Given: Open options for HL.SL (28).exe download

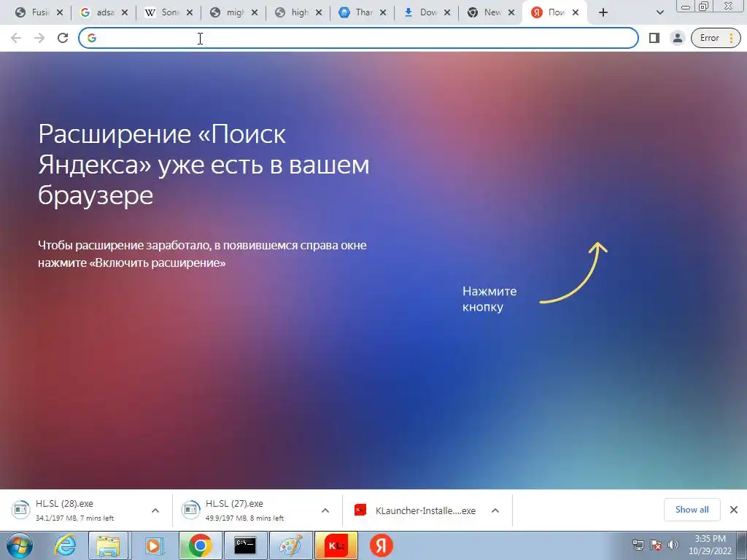Looking at the screenshot, I should pos(155,510).
